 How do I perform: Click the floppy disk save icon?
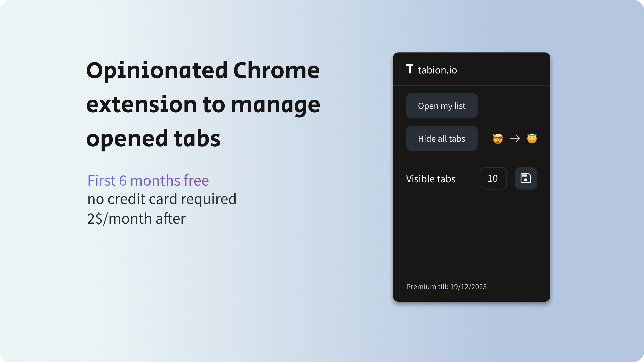pyautogui.click(x=526, y=178)
